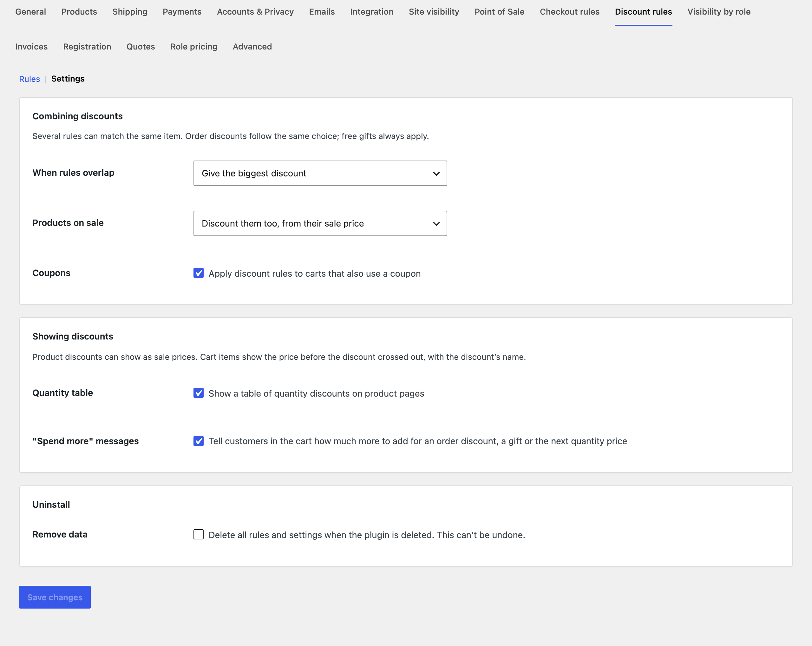Open the Payments tab

[x=182, y=12]
